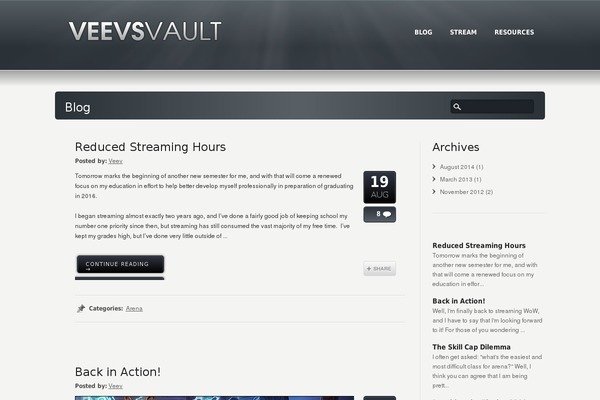
Task: Click the Share button
Action: [x=380, y=269]
